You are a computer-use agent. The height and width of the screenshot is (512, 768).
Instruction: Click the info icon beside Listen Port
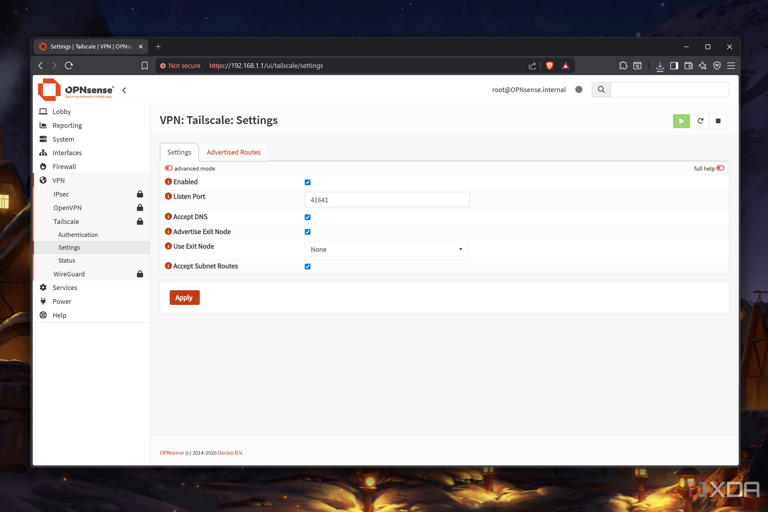tap(168, 197)
